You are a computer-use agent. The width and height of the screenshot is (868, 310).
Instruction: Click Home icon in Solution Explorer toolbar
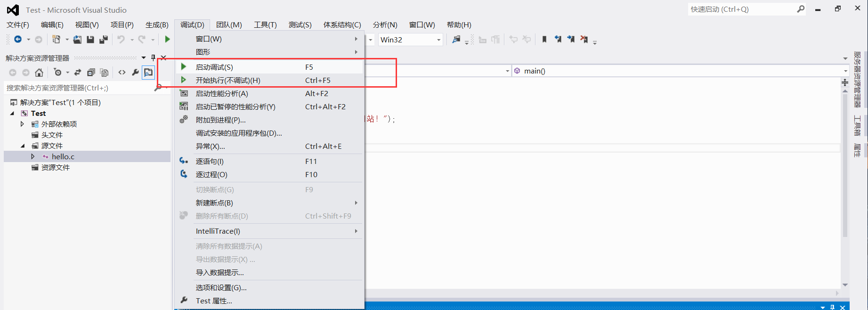[39, 73]
